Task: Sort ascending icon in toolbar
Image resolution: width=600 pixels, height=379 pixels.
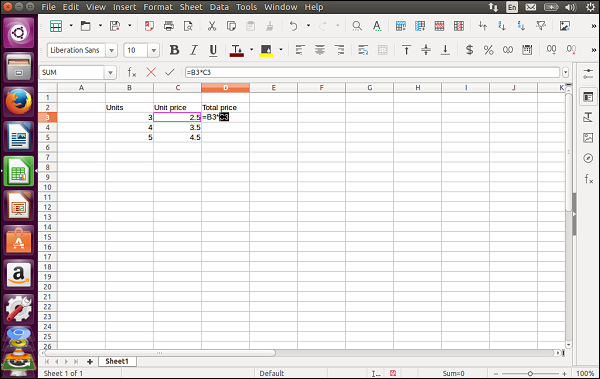Action: [502, 26]
